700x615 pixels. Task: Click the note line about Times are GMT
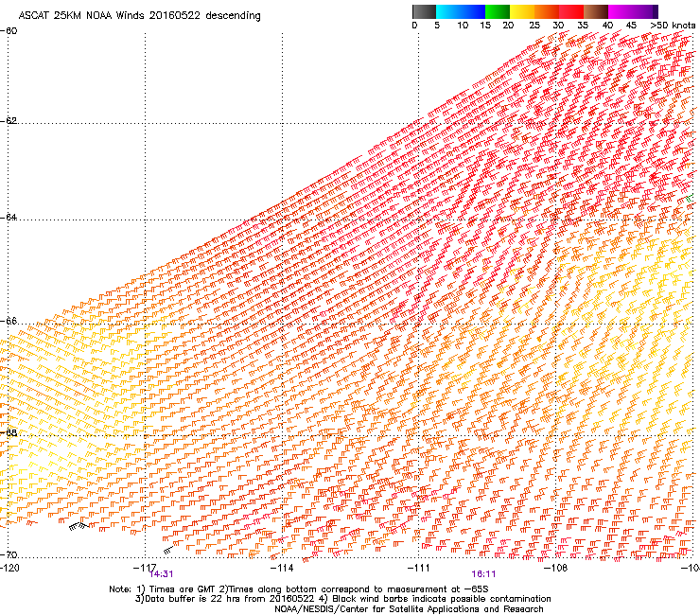(x=299, y=589)
